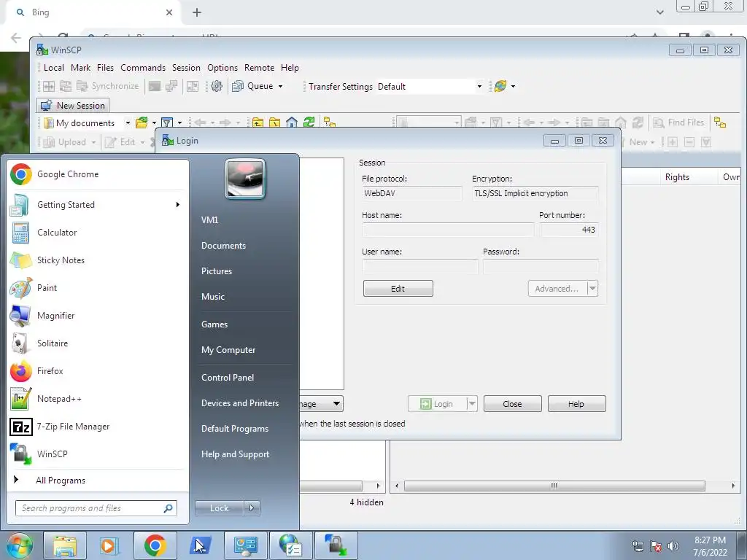The height and width of the screenshot is (560, 747).
Task: Click Chrome icon on taskbar
Action: [x=155, y=545]
